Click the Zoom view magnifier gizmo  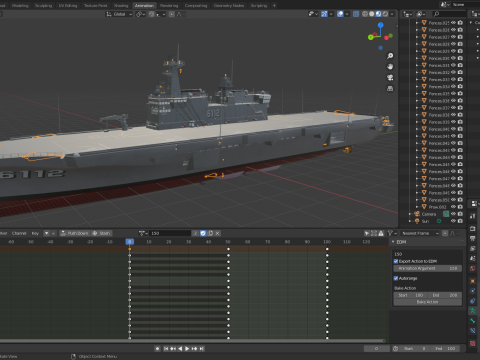pyautogui.click(x=390, y=56)
